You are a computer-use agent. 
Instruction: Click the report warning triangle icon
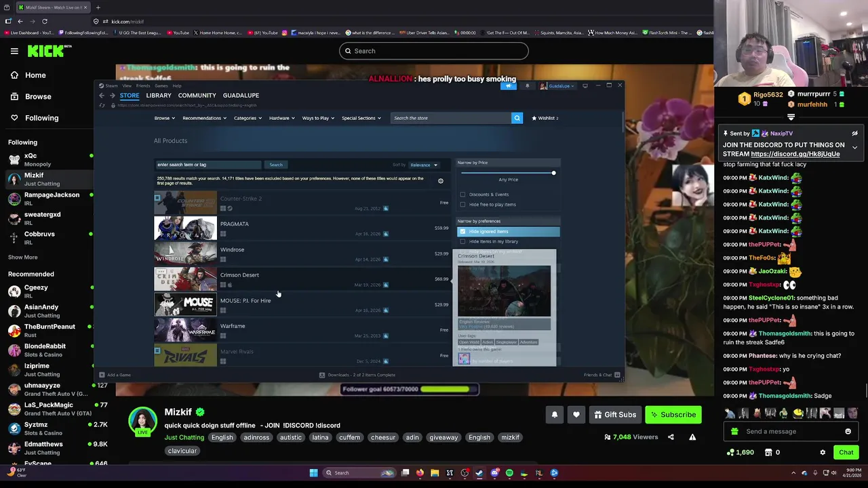pos(692,437)
